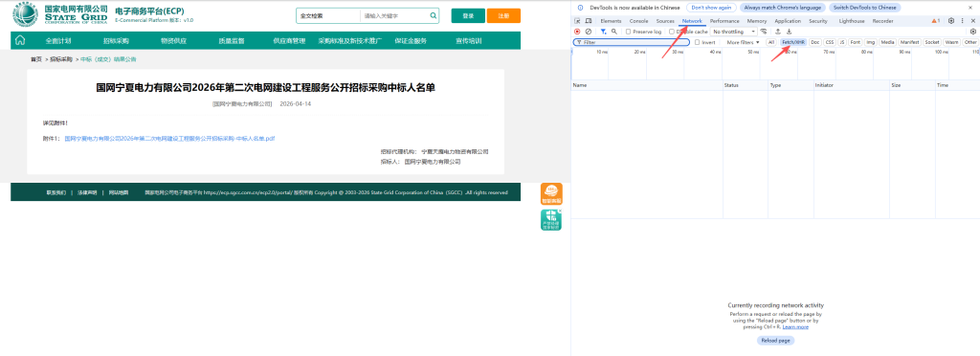Toggle the Font request type filter
Screen dimensions: 980x356
(x=856, y=42)
